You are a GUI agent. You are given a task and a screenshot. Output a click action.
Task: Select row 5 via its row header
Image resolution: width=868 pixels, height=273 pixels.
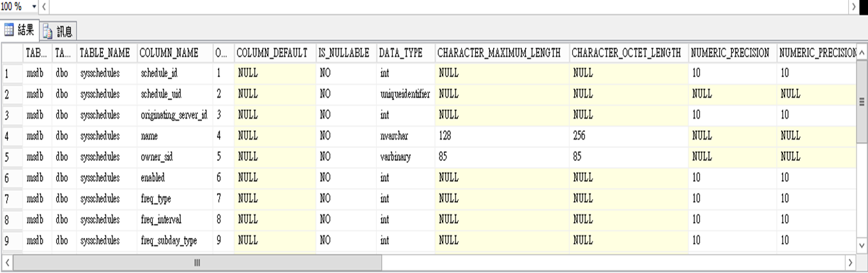tap(11, 157)
